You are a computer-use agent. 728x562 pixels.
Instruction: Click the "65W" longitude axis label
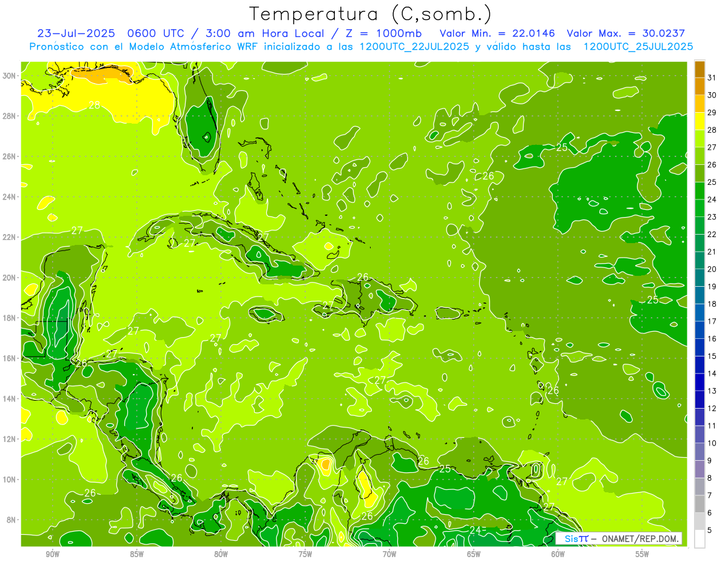(474, 555)
